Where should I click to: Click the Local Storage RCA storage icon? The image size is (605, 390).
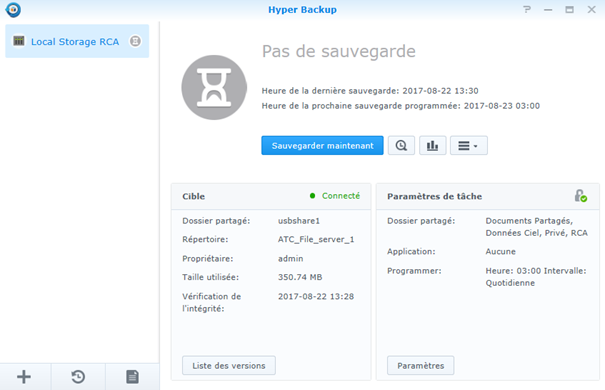click(19, 41)
